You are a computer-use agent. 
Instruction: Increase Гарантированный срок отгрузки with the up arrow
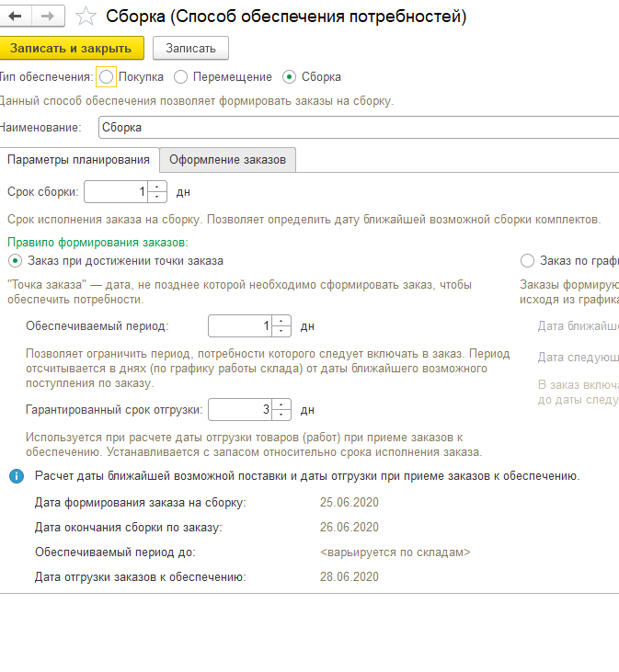281,404
